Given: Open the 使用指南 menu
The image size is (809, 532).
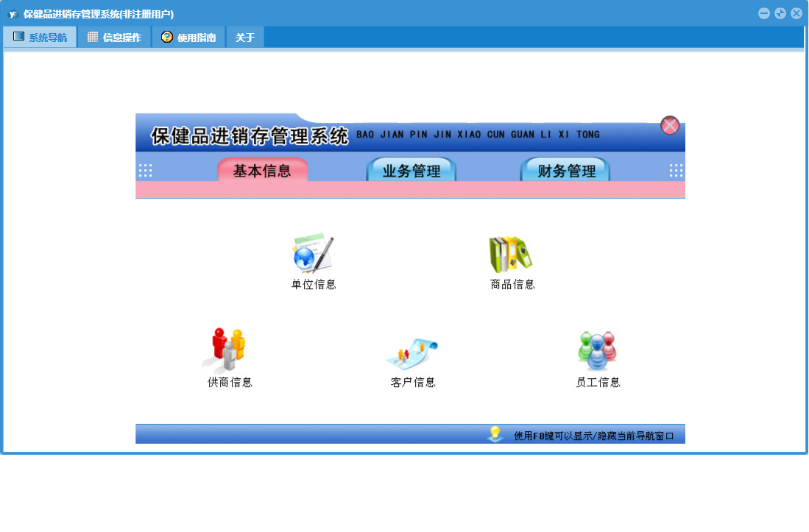Looking at the screenshot, I should point(189,37).
